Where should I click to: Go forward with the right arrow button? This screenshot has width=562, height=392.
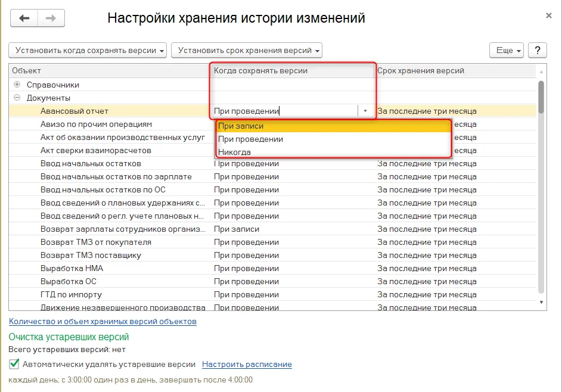(51, 18)
